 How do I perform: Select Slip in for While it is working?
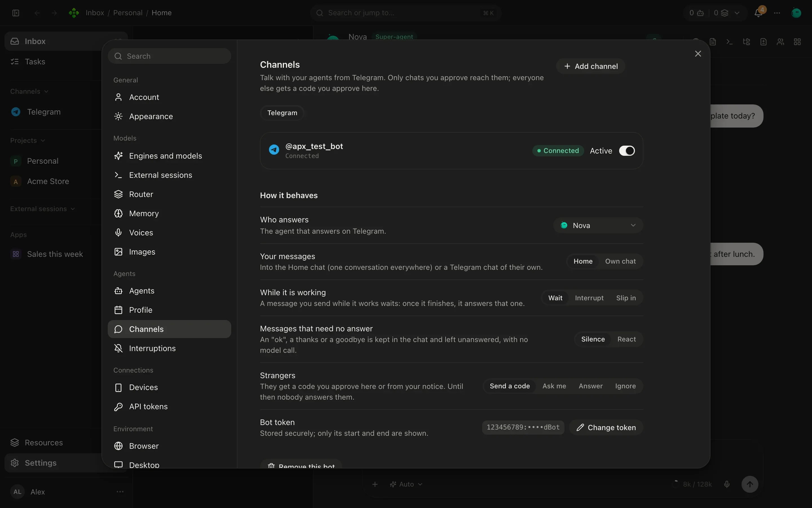(x=626, y=298)
